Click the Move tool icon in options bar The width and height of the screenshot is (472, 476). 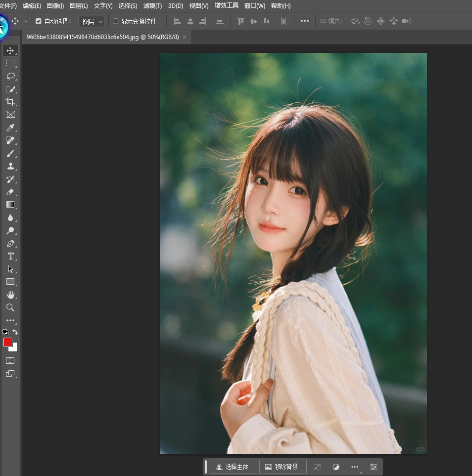click(15, 21)
